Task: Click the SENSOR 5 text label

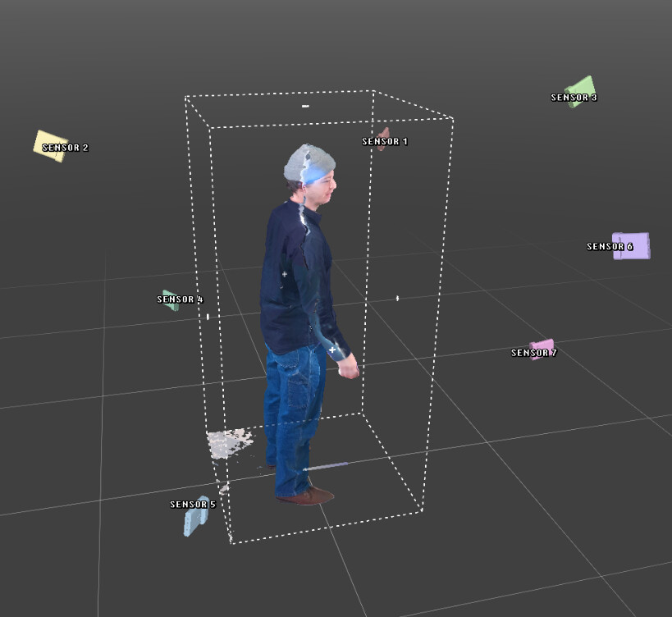Action: pyautogui.click(x=192, y=504)
